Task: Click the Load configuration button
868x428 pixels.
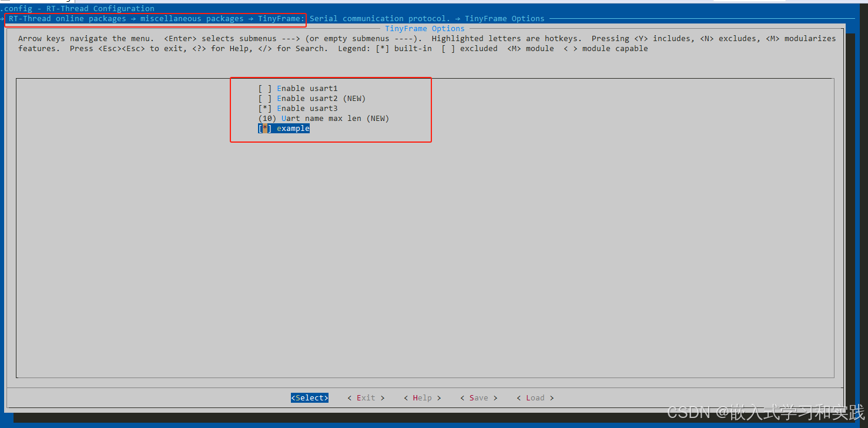Action: coord(535,397)
